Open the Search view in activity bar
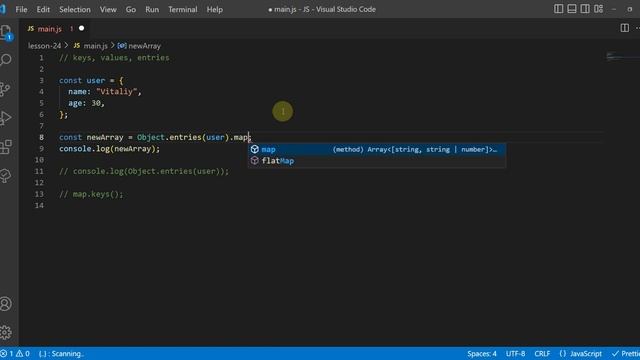The width and height of the screenshot is (640, 360). coord(6,60)
